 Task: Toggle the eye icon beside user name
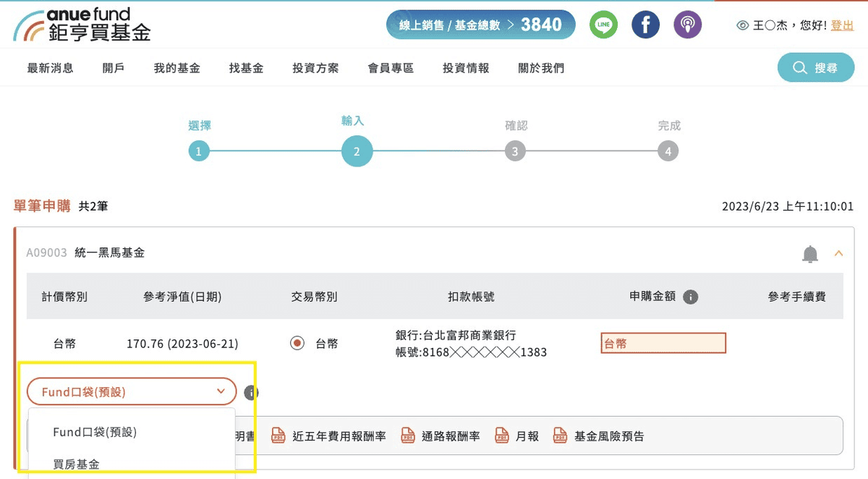point(742,25)
